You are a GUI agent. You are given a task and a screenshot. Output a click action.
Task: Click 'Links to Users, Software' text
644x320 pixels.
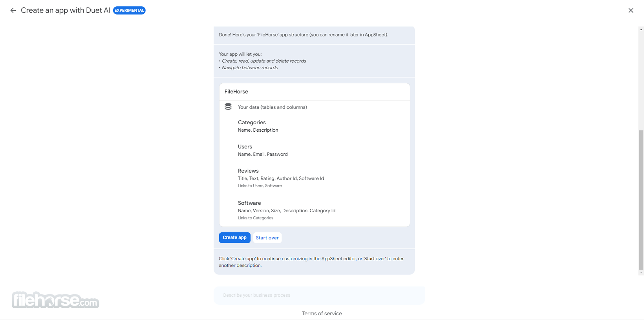coord(260,186)
